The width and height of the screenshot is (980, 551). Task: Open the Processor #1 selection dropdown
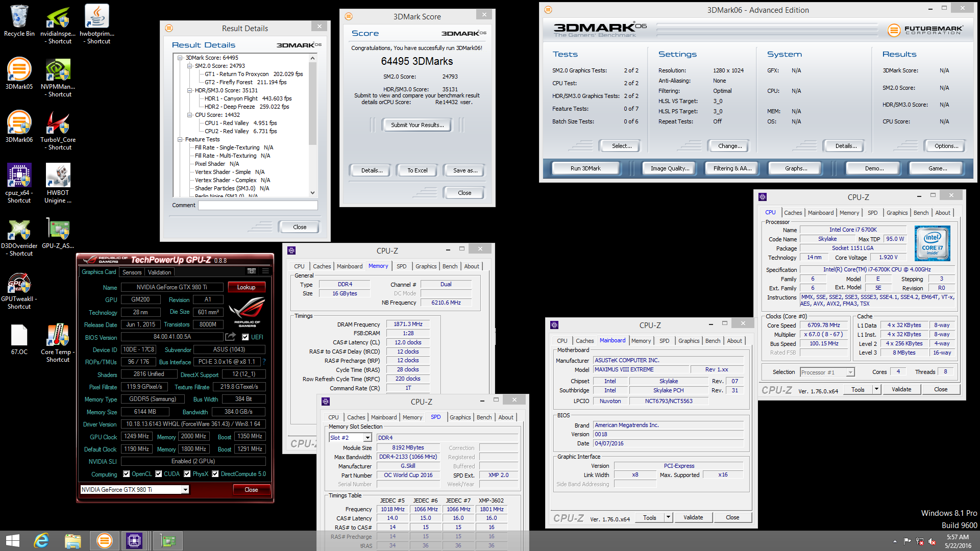tap(850, 372)
